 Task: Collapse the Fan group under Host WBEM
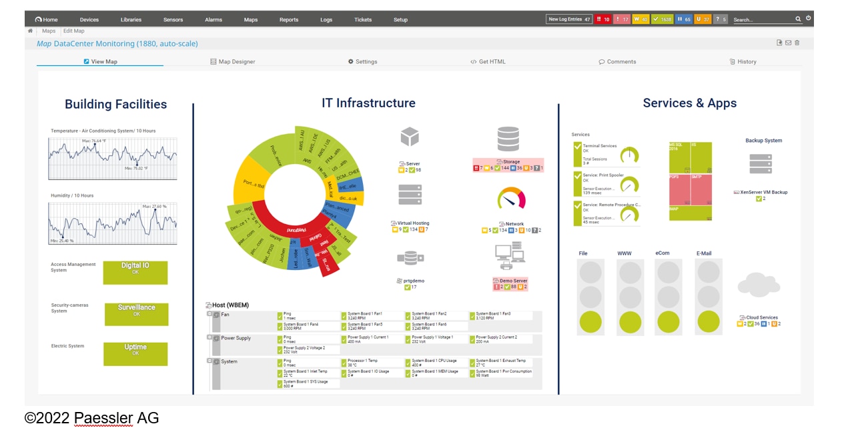pos(209,313)
